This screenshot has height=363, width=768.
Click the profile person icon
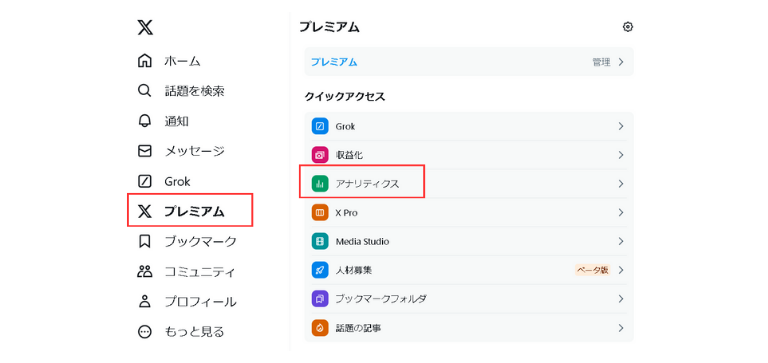point(144,302)
